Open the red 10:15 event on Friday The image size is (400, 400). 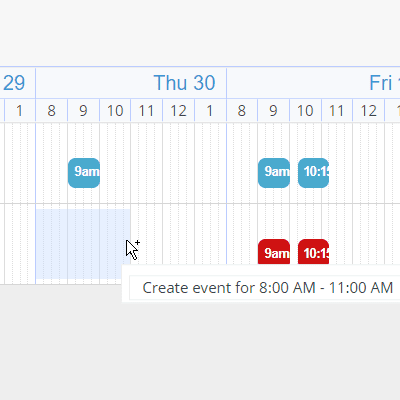click(313, 252)
